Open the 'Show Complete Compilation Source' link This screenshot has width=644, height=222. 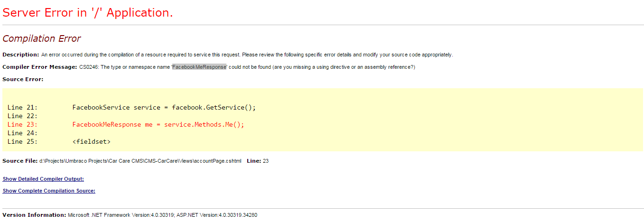[49, 191]
